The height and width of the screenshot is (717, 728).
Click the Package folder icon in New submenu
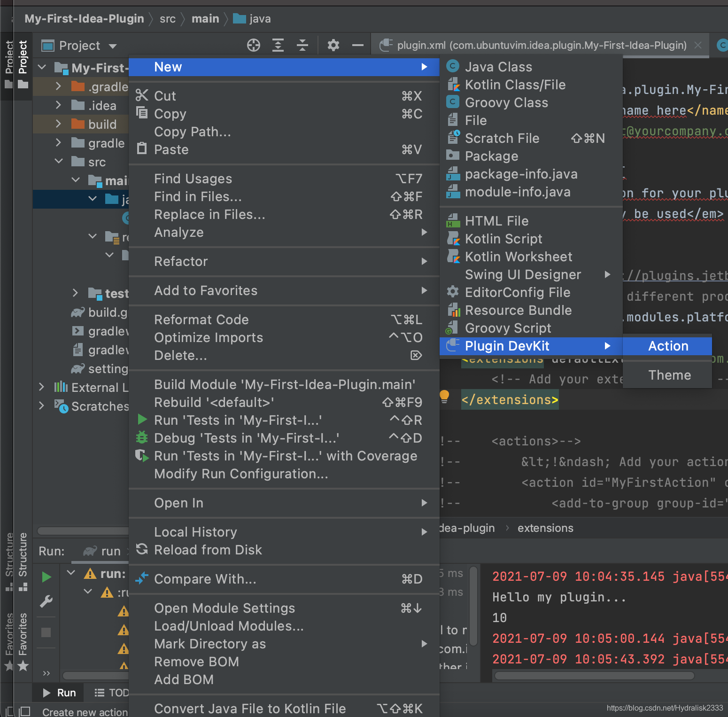(x=453, y=155)
